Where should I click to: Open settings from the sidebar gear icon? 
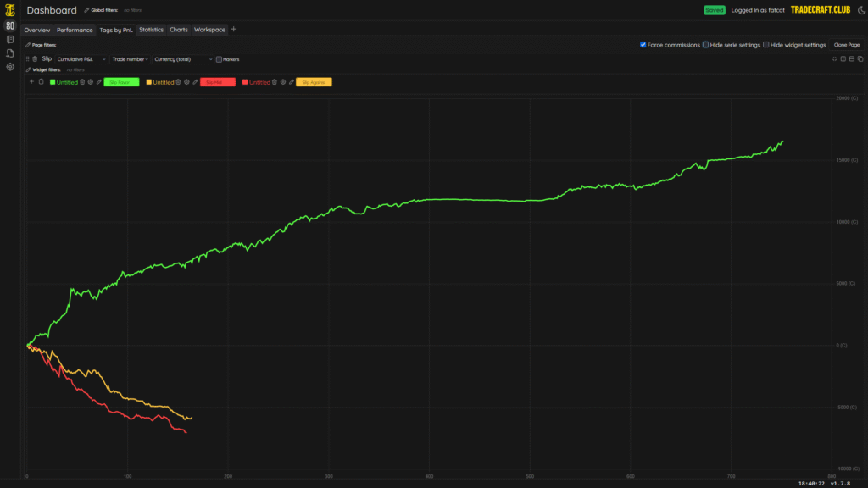click(x=10, y=66)
